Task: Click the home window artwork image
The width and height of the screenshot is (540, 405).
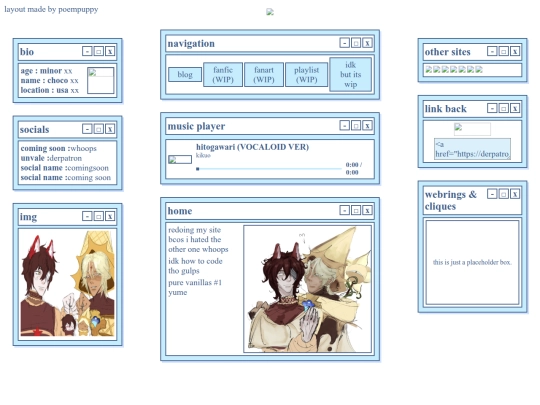Action: pos(307,289)
